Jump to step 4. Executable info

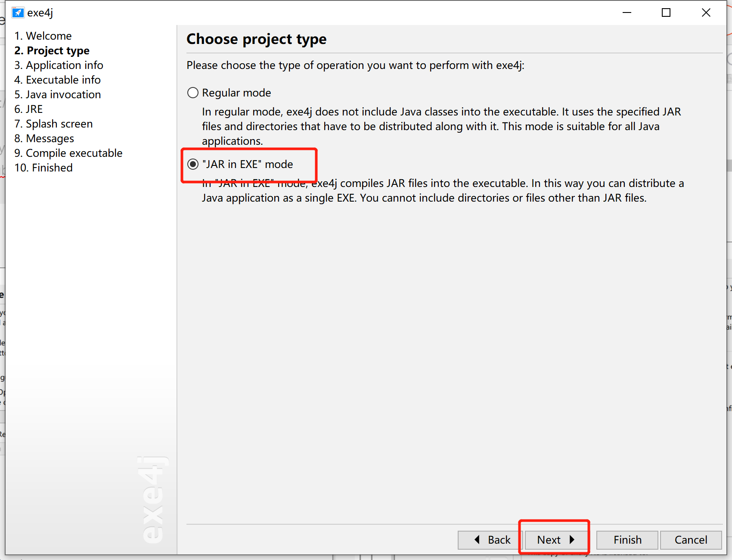click(x=57, y=80)
